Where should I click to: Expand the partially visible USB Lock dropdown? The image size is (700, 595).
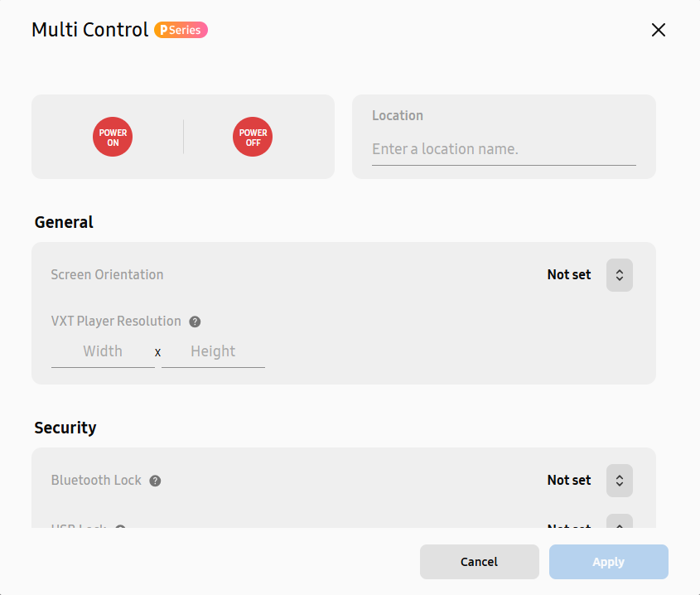click(619, 522)
